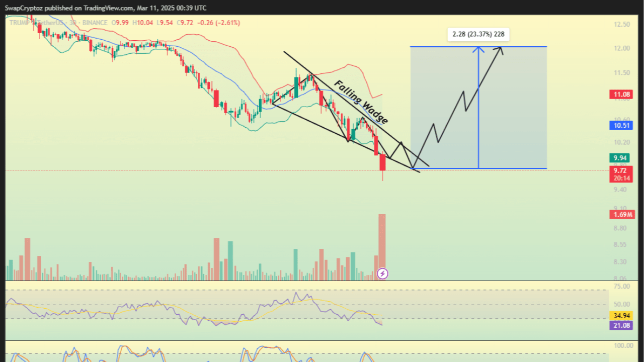Click the blue 10.51 moving average price label
Viewport: 644px width, 362px height.
click(621, 125)
